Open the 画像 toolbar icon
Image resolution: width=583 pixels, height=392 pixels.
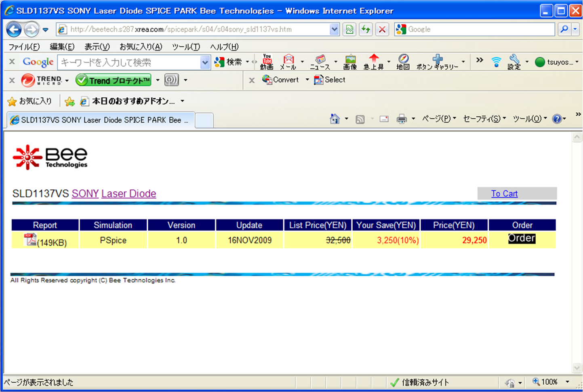350,62
